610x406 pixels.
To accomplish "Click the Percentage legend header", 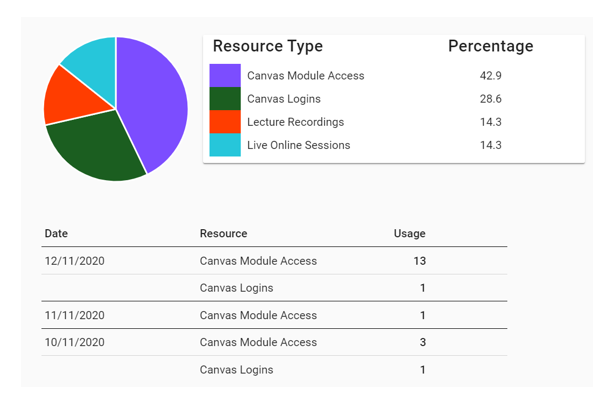I will click(x=490, y=46).
